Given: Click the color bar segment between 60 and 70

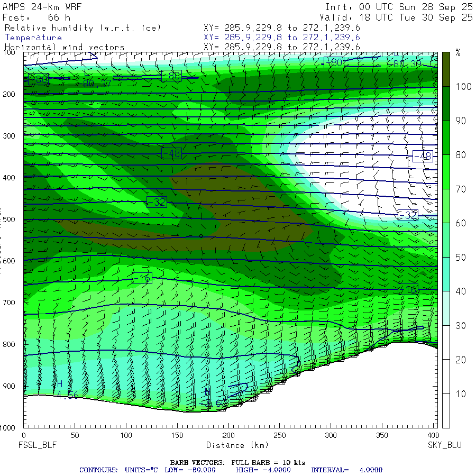Looking at the screenshot, I should [x=446, y=206].
